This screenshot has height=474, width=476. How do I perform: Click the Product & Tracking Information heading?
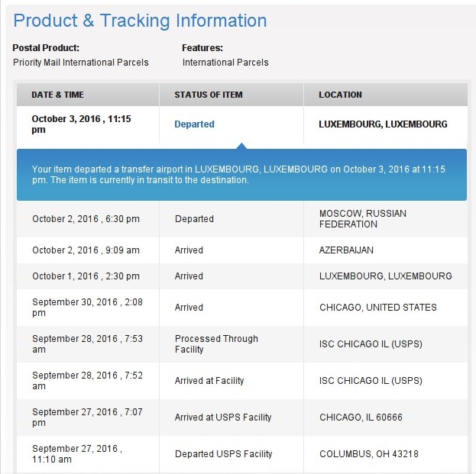click(x=140, y=21)
